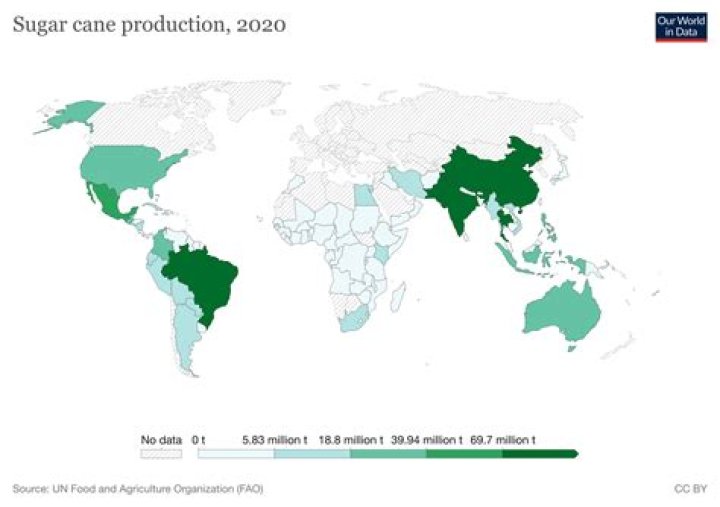Screen dimensions: 720x507
Task: Click the Sugar cane production, 2020 title
Action: pos(149,25)
